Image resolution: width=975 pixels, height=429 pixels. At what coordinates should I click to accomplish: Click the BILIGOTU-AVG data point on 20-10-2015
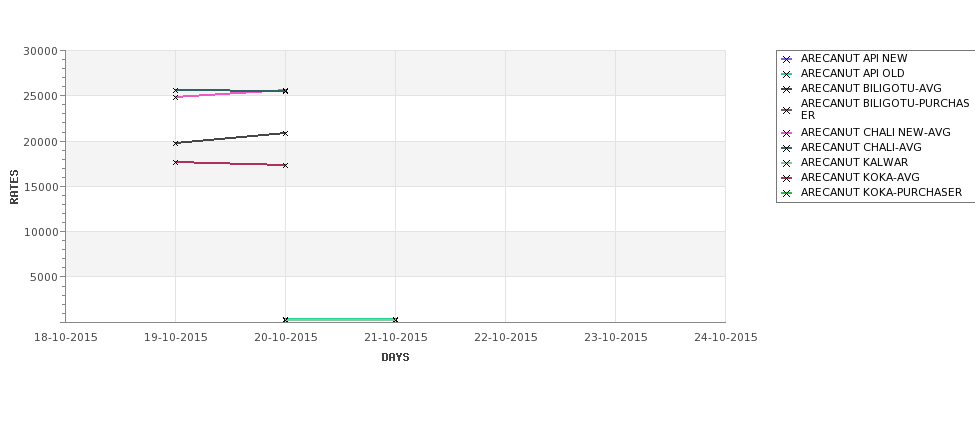[x=285, y=133]
